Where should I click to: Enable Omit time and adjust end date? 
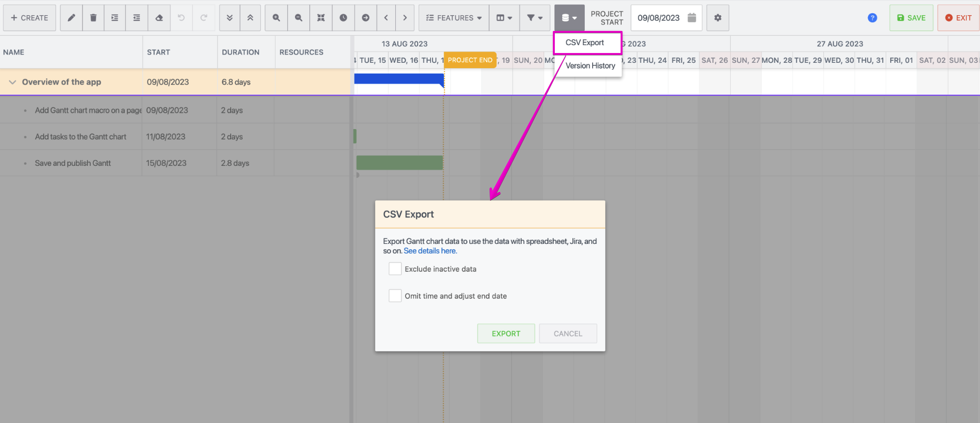coord(395,296)
